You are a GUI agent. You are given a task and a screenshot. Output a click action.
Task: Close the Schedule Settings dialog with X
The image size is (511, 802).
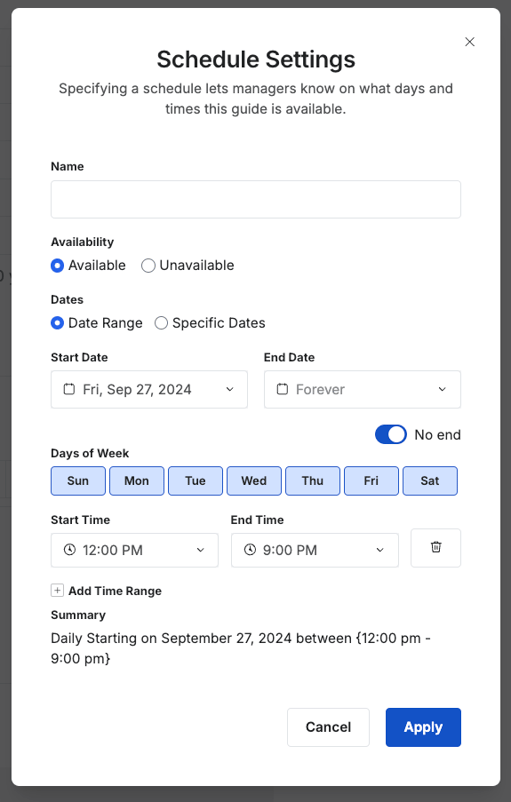coord(470,42)
